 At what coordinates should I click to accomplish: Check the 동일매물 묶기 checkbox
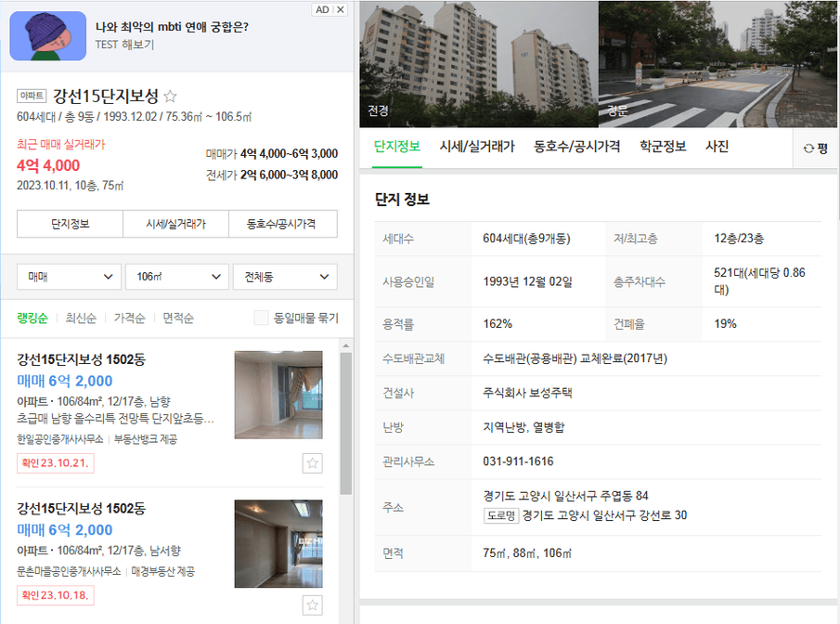(x=261, y=318)
